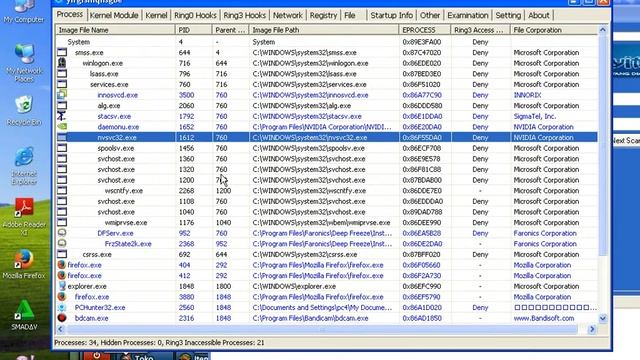Switch to the Network tab
Image resolution: width=640 pixels, height=360 pixels.
[x=288, y=16]
